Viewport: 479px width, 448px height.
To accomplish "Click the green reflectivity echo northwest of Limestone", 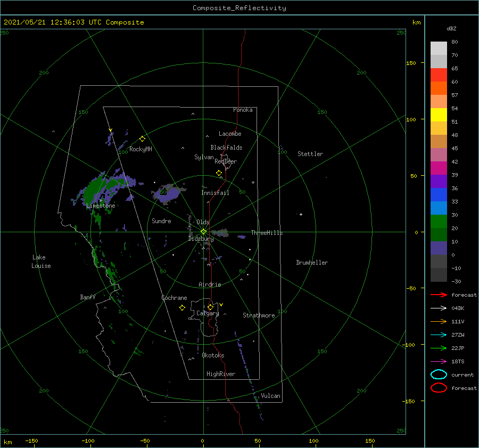I will coord(93,190).
